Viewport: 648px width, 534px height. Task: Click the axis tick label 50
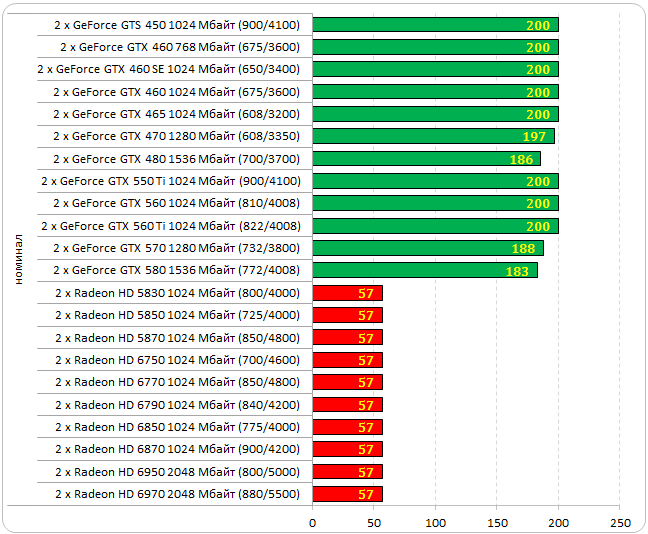pyautogui.click(x=374, y=523)
